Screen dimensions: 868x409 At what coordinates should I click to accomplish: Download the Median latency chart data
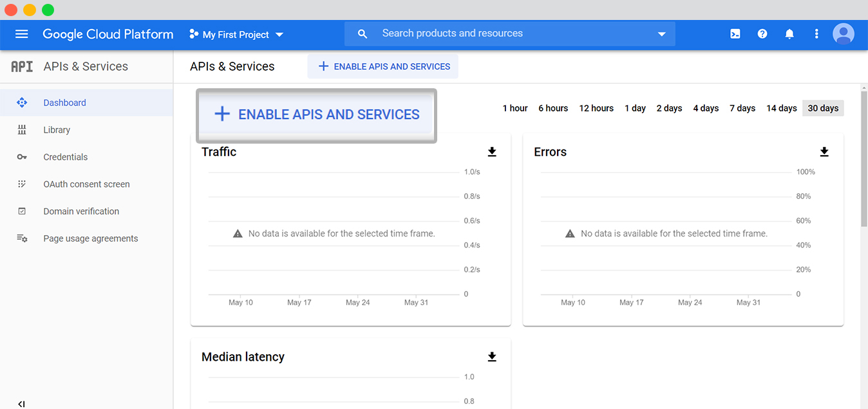pyautogui.click(x=492, y=357)
